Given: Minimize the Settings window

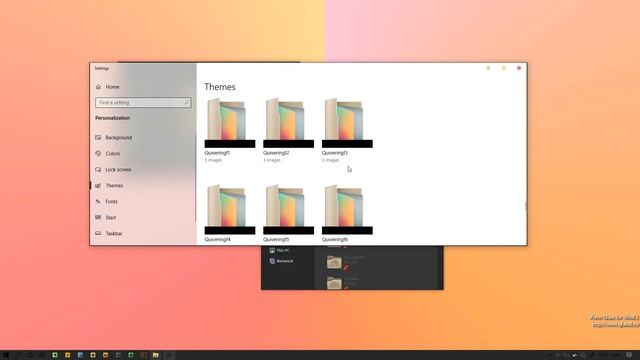Looking at the screenshot, I should (x=488, y=68).
